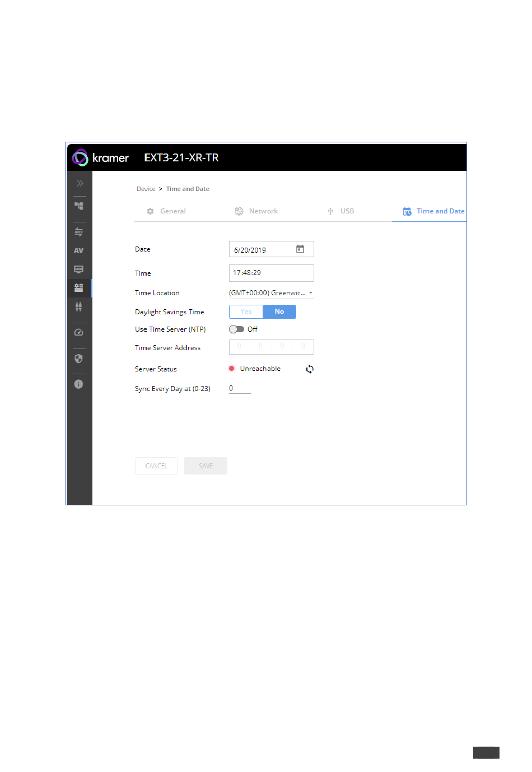Click the USB tab plug icon
Screen dimensions: 532x772
[330, 211]
